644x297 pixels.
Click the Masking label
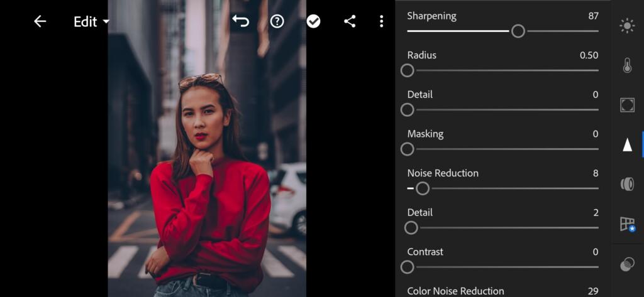(425, 134)
